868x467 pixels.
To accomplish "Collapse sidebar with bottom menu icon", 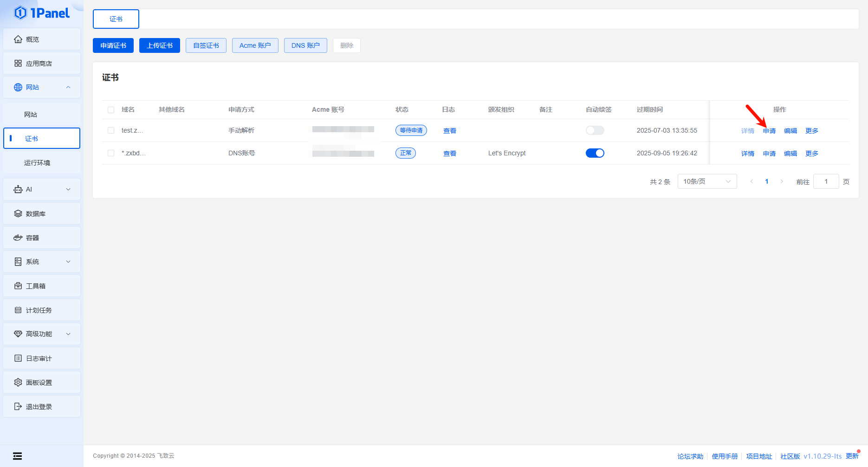I will pyautogui.click(x=18, y=456).
